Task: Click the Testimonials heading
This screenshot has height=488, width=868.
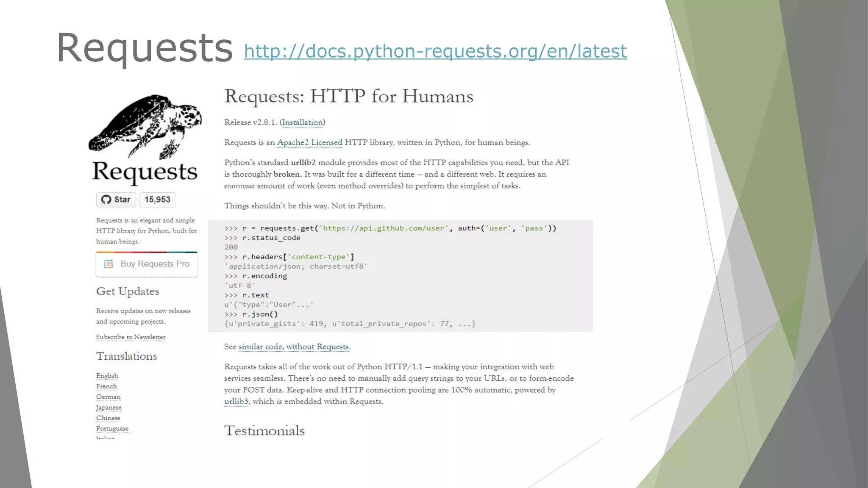Action: pos(264,431)
